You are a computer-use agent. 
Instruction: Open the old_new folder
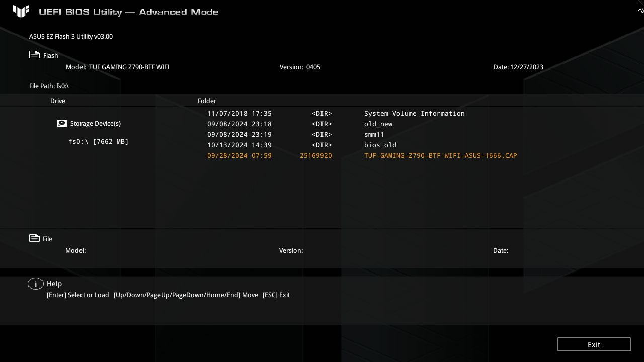378,124
